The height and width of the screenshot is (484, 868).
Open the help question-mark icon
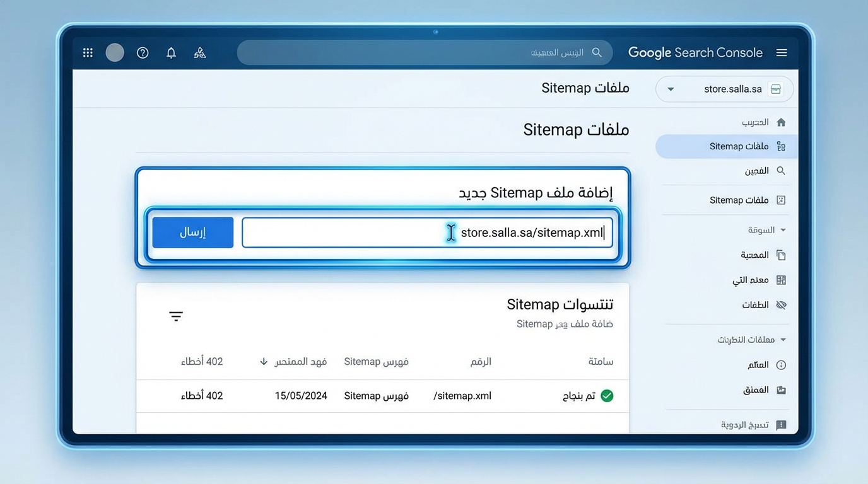tap(143, 53)
